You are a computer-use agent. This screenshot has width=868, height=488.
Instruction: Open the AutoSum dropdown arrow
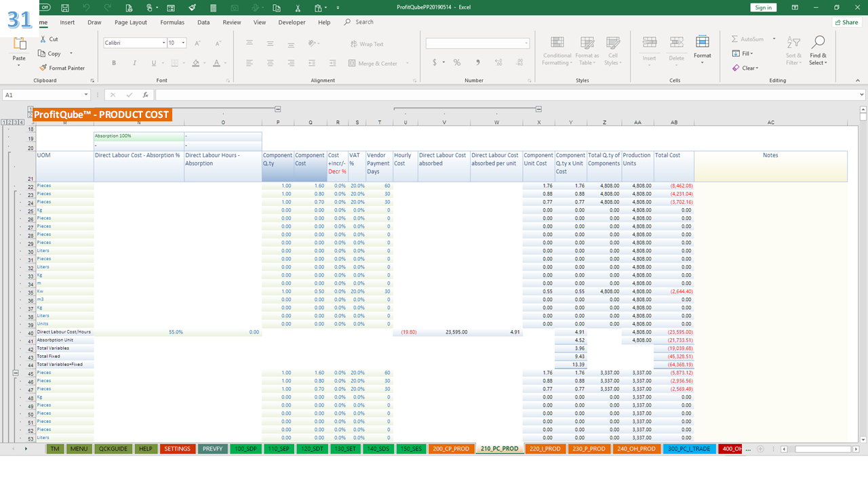[x=774, y=39]
